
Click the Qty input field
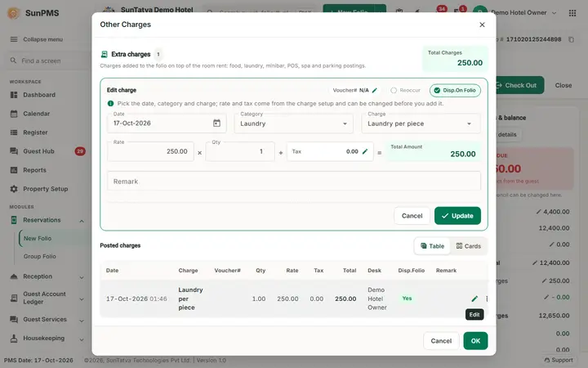pyautogui.click(x=240, y=152)
